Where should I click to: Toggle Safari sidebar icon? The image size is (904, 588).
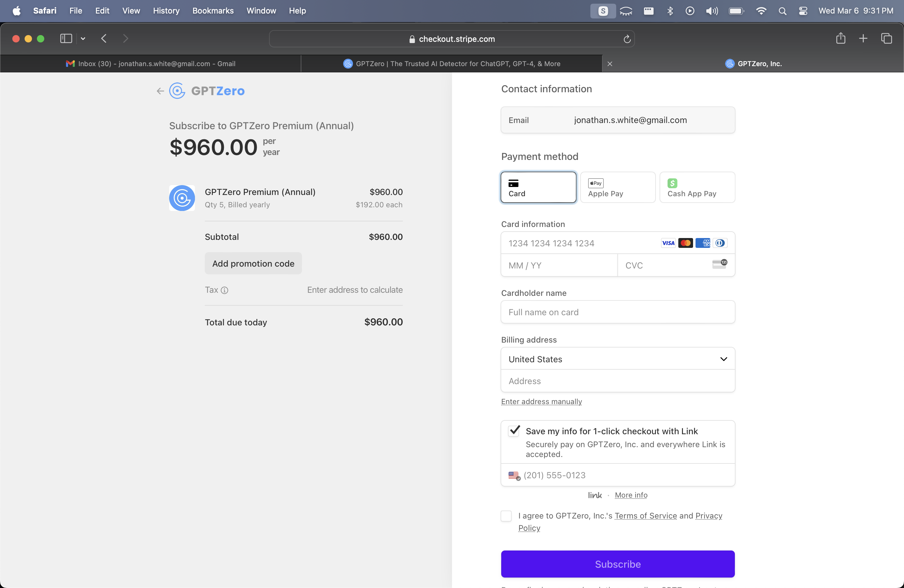pyautogui.click(x=66, y=38)
